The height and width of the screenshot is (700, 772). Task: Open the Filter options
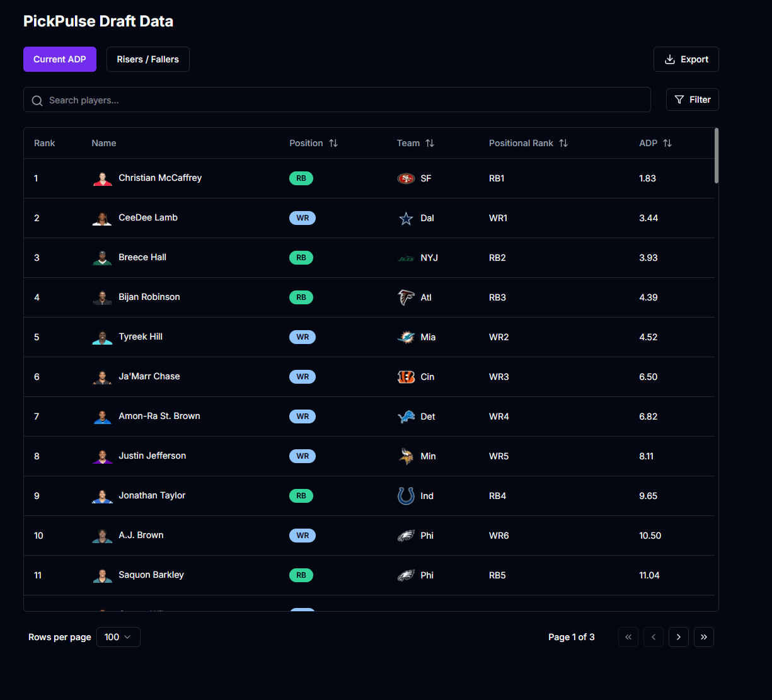click(692, 100)
